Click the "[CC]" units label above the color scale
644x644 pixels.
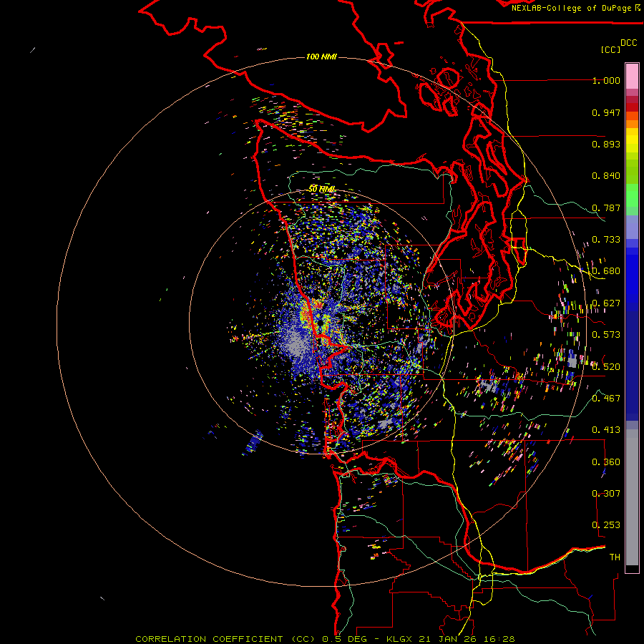610,49
